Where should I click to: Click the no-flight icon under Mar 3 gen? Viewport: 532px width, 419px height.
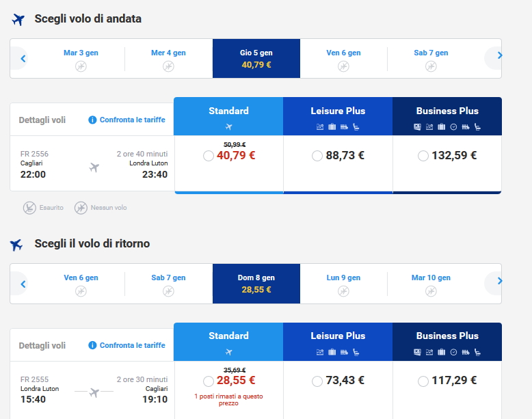[x=81, y=66]
